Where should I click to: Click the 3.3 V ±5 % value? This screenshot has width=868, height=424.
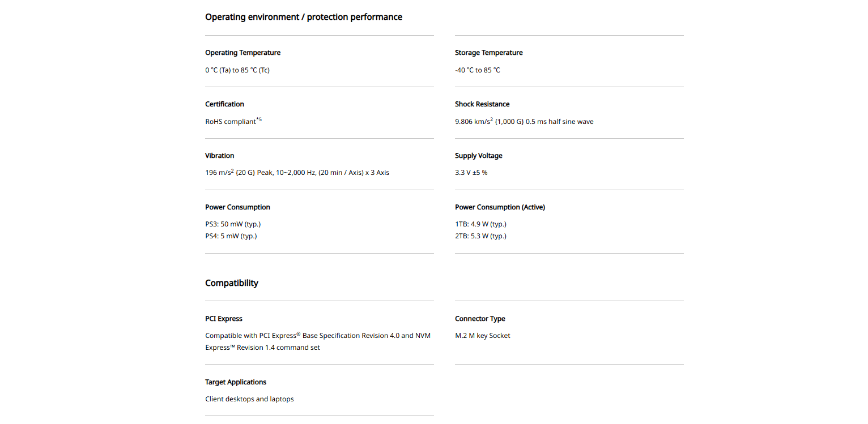[x=471, y=173]
